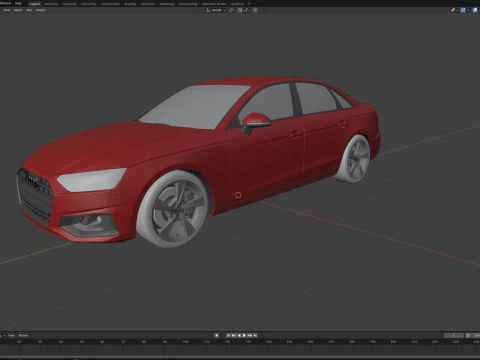Viewport: 480px width, 360px height.
Task: Jump to the next keyframe
Action: (250, 335)
